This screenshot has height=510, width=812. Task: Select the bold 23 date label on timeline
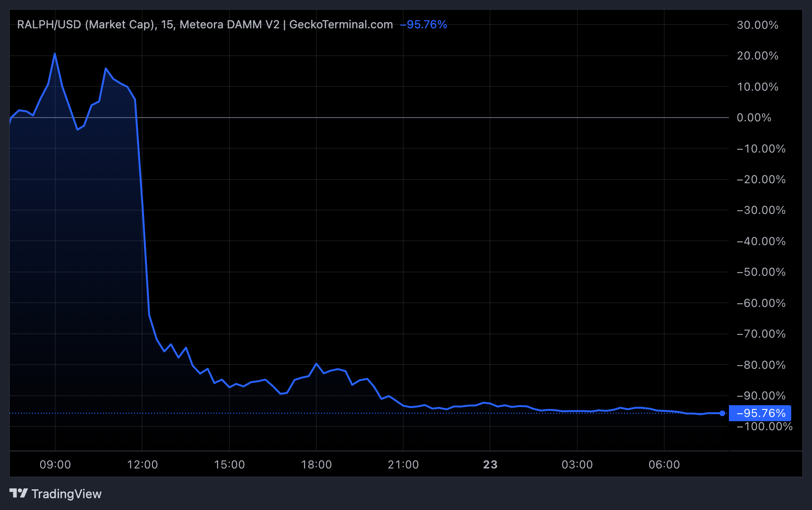490,464
